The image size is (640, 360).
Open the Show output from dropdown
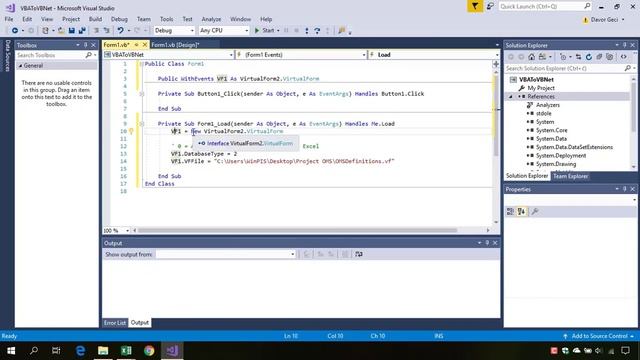225,254
